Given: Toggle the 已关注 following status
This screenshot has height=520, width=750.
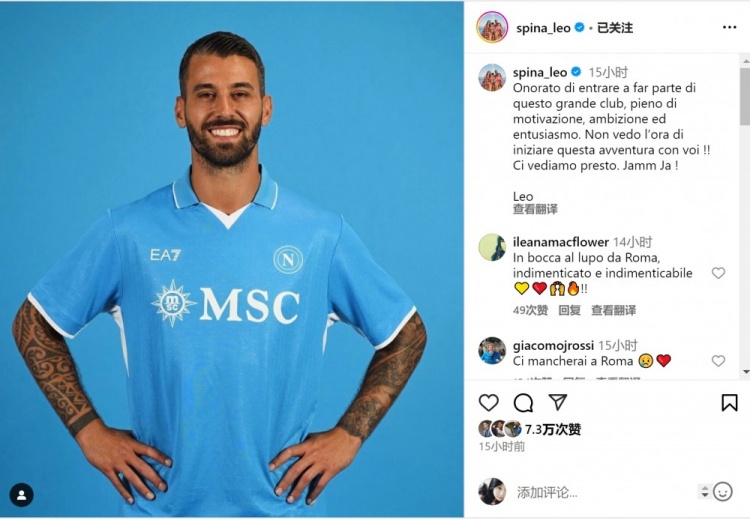Looking at the screenshot, I should coord(615,28).
